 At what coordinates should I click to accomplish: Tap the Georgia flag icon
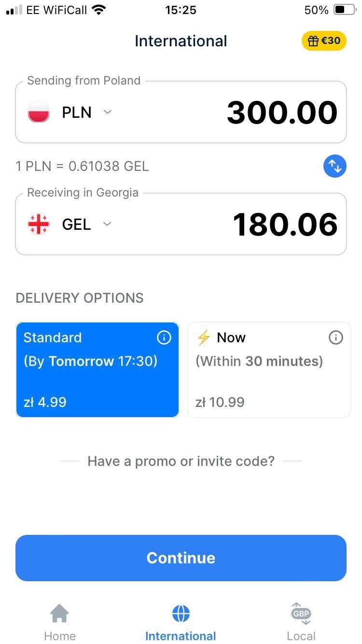point(39,224)
